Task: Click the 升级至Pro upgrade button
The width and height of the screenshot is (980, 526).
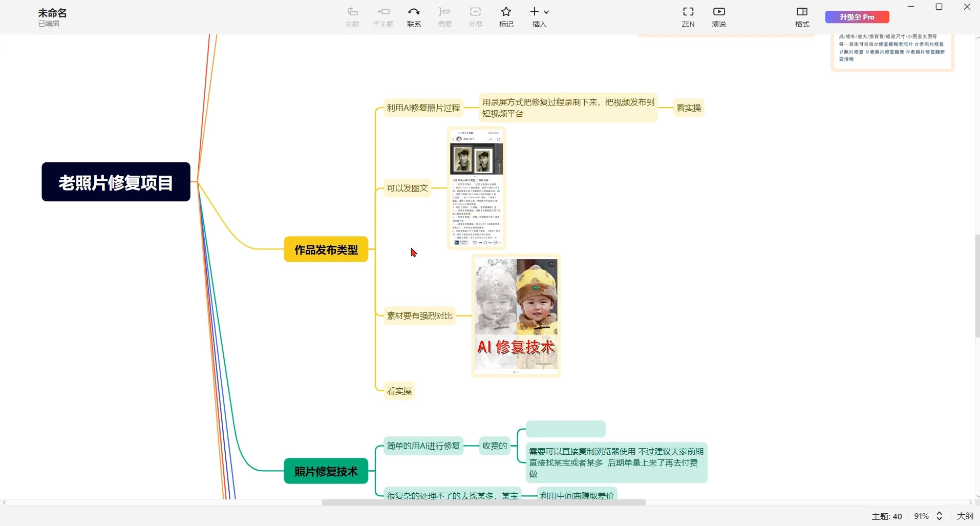Action: [857, 16]
